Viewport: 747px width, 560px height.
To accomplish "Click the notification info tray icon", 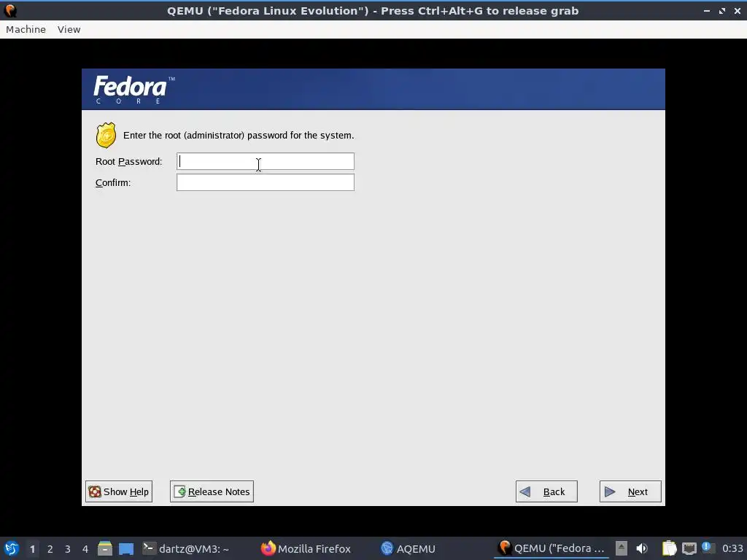I will 708,548.
